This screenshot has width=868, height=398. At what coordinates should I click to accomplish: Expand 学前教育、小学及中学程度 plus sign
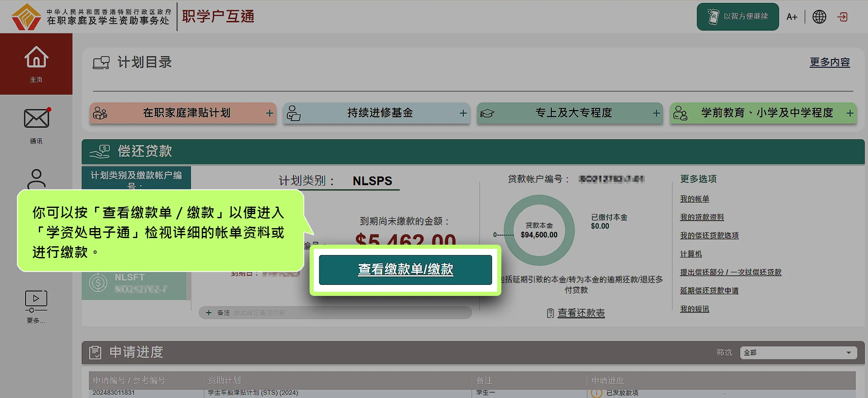point(850,113)
